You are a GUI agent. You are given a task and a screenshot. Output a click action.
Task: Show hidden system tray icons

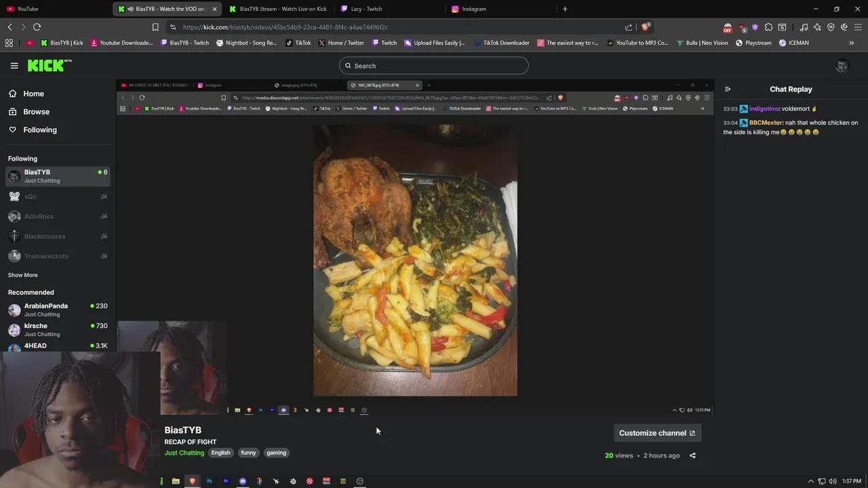coord(810,481)
